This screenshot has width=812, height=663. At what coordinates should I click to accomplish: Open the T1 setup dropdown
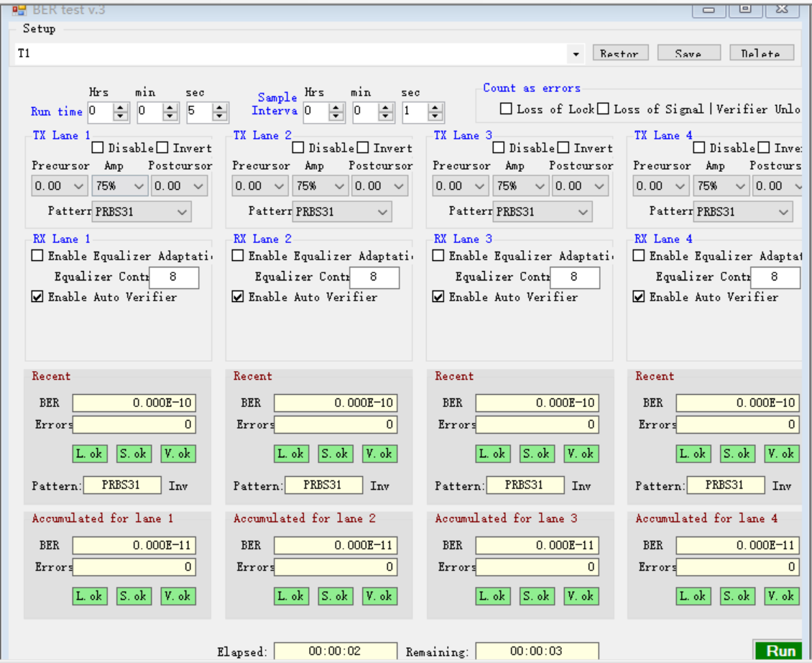tap(576, 55)
